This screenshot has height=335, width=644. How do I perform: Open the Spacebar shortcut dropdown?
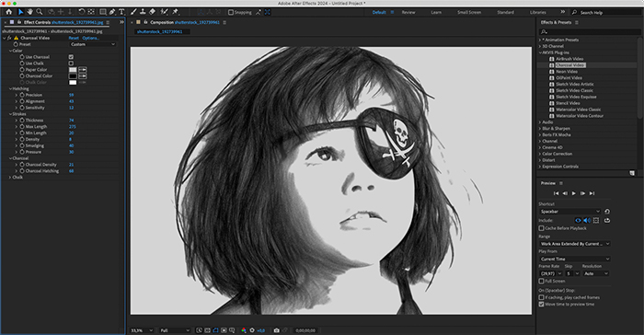click(569, 212)
